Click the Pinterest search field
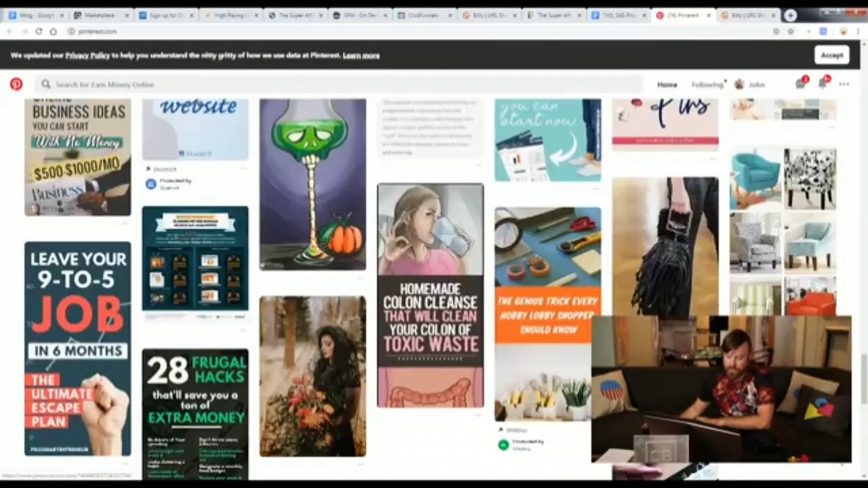The height and width of the screenshot is (488, 868). click(339, 84)
